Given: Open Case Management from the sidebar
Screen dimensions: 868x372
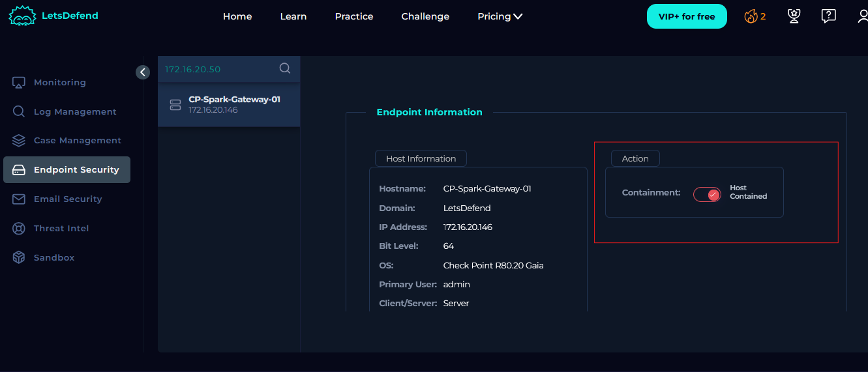Looking at the screenshot, I should tap(78, 141).
